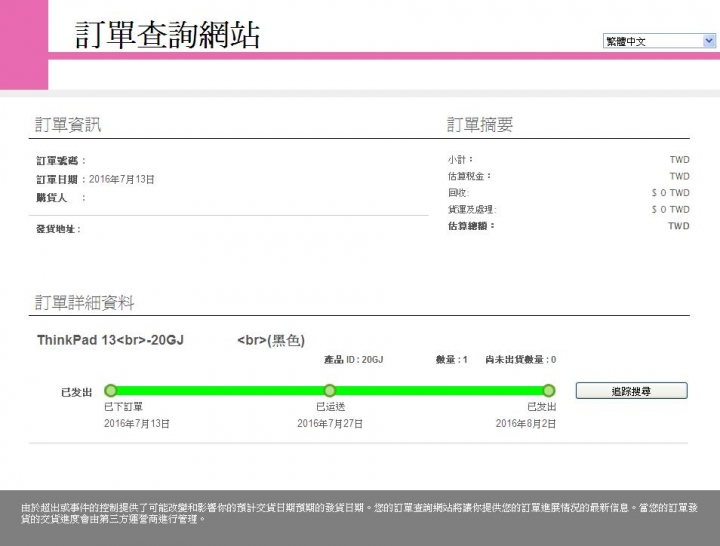Click the 貨運及處理 label
Viewport: 720px width, 546px height.
[x=472, y=209]
